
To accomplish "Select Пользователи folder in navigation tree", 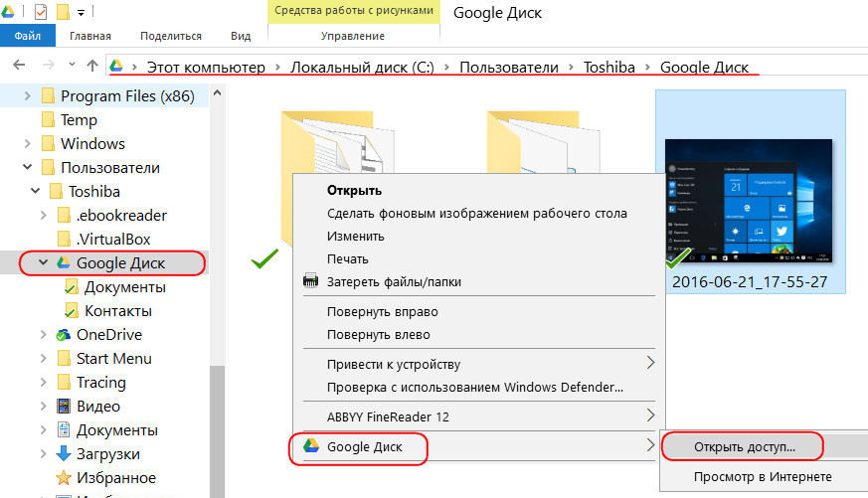I will coord(110,168).
